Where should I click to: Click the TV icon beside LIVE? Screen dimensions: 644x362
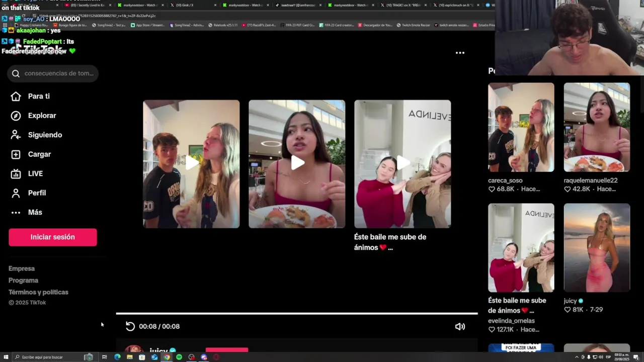click(x=16, y=173)
